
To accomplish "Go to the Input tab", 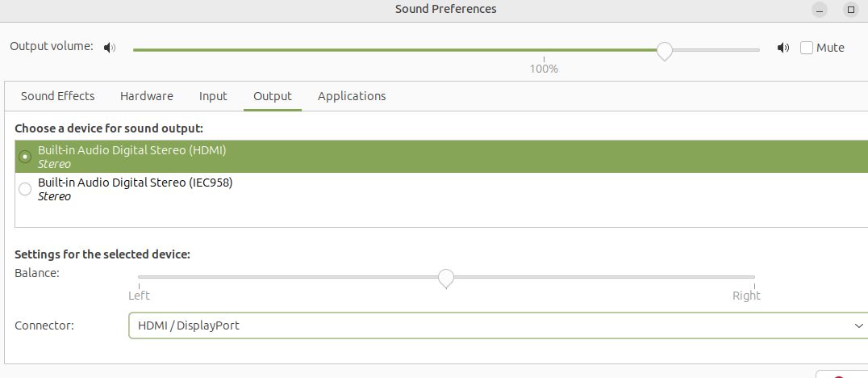I will [x=213, y=96].
